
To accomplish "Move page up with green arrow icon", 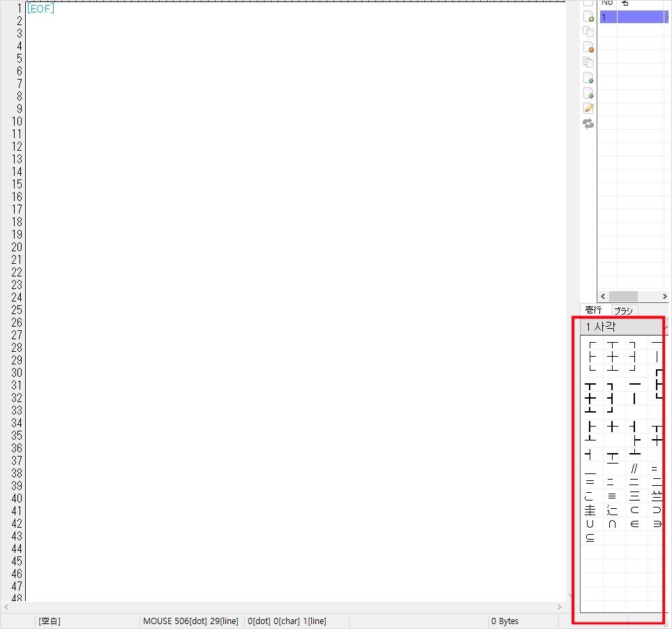I will tap(588, 77).
